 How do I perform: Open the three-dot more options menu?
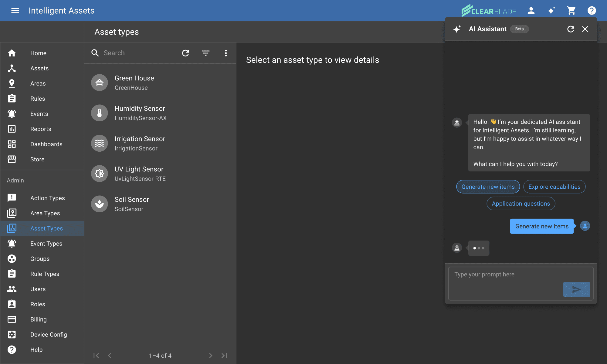click(226, 53)
